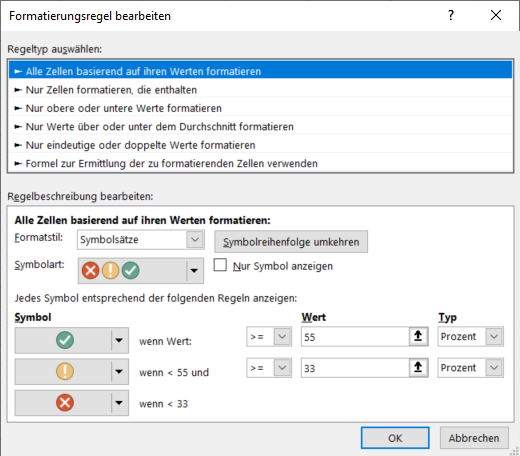Image resolution: width=520 pixels, height=456 pixels.
Task: Select rule type 'Nur Zellen formatieren, die enthalten'
Action: (x=260, y=90)
